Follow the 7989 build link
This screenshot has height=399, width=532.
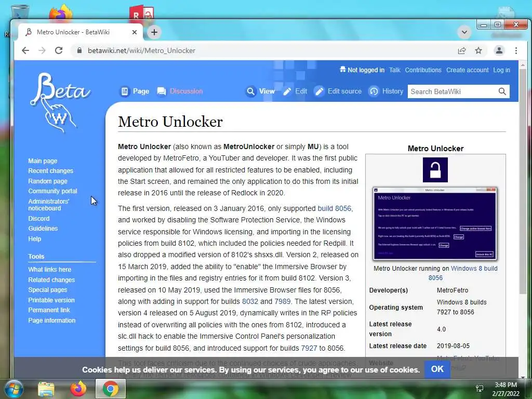click(x=282, y=301)
